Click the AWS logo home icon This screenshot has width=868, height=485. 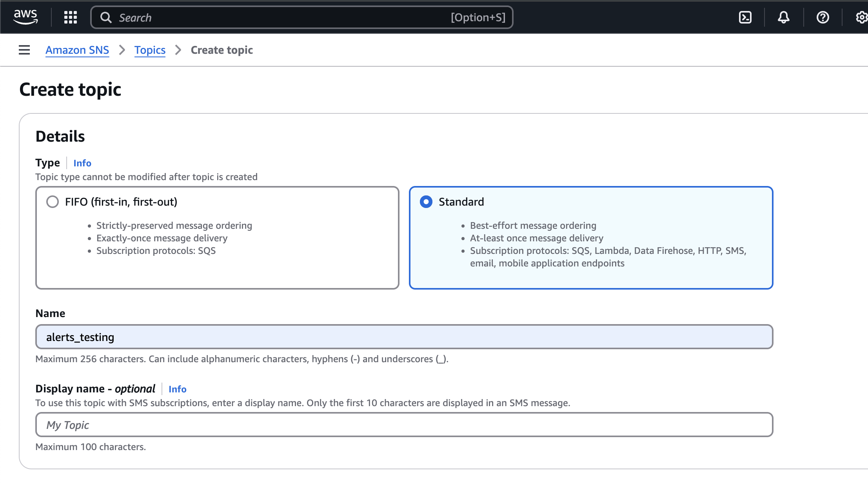25,17
